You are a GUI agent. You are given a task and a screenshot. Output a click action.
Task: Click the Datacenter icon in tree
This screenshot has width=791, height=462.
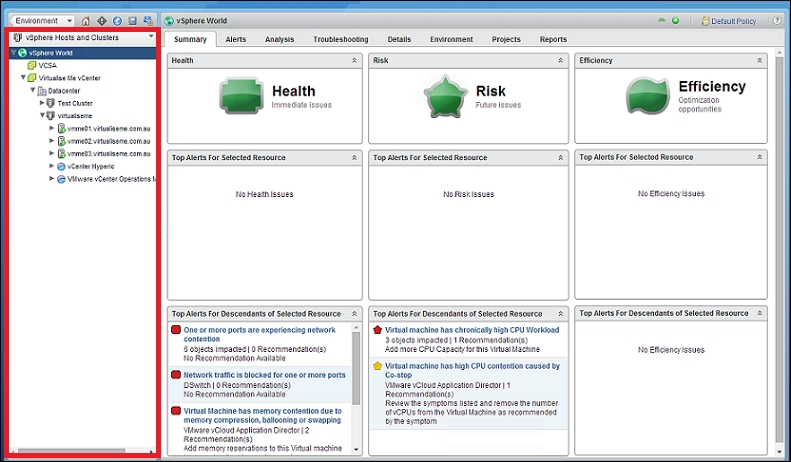[x=42, y=91]
